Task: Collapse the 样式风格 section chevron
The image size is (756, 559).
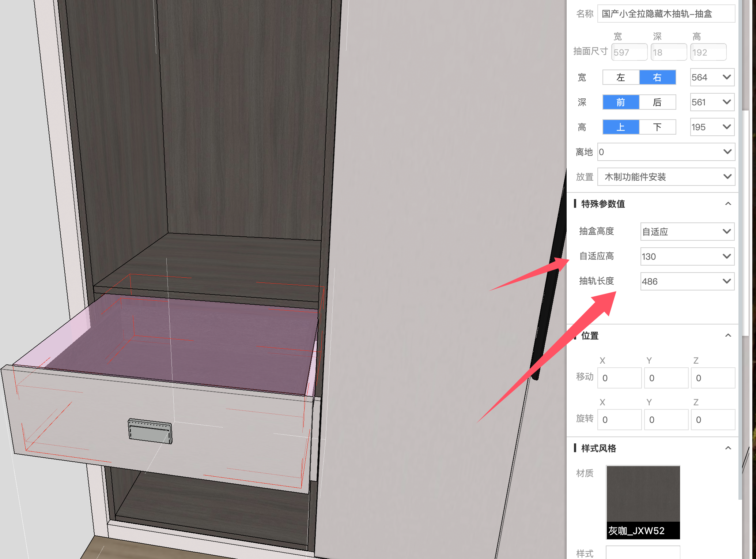Action: point(728,448)
